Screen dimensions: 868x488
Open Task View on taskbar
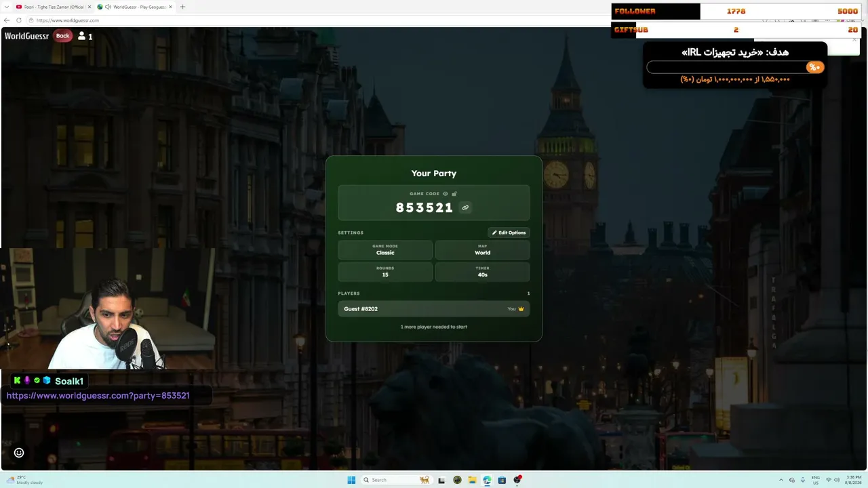(441, 480)
